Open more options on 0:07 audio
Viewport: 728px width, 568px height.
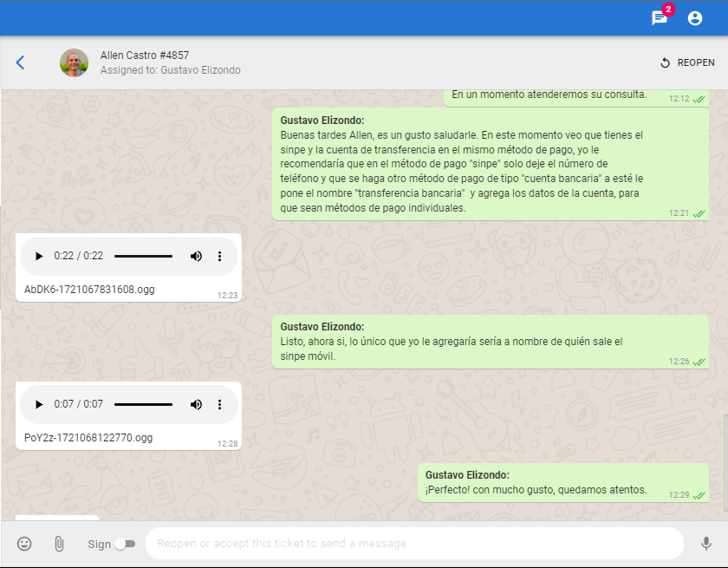coord(219,404)
